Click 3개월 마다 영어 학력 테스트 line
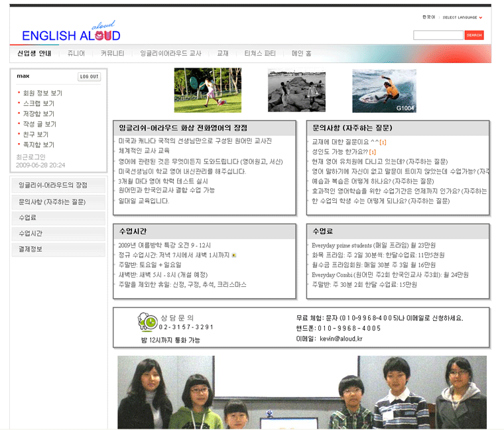This screenshot has width=504, height=430. (x=163, y=181)
